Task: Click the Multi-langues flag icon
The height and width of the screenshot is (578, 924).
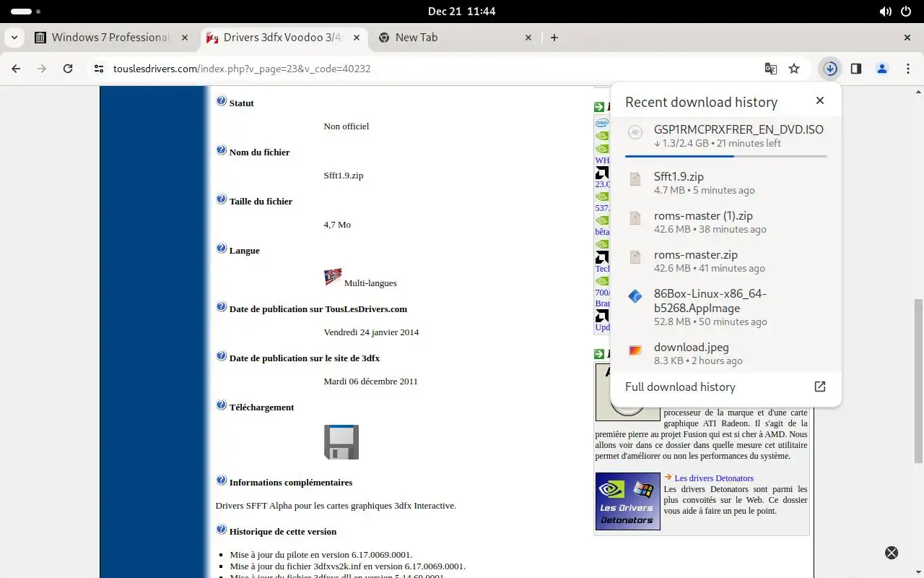Action: [333, 277]
